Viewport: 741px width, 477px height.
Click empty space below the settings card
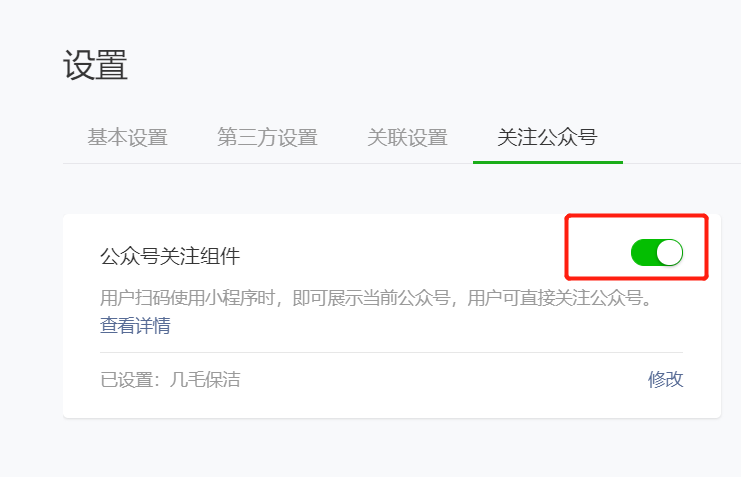391,449
